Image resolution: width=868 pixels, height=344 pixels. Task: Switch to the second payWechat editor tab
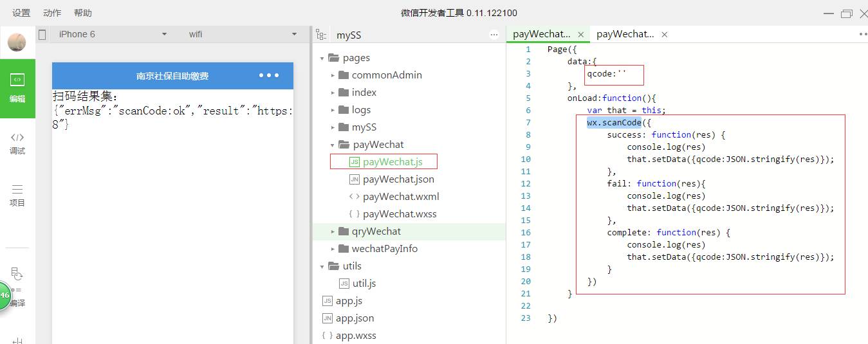pyautogui.click(x=625, y=34)
